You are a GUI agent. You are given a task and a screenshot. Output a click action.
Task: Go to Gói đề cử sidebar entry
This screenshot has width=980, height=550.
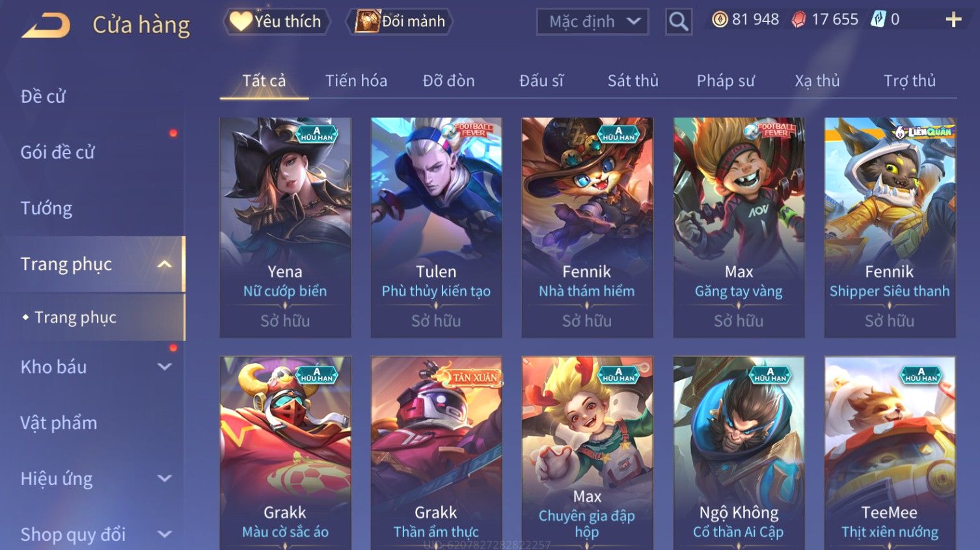click(x=57, y=152)
